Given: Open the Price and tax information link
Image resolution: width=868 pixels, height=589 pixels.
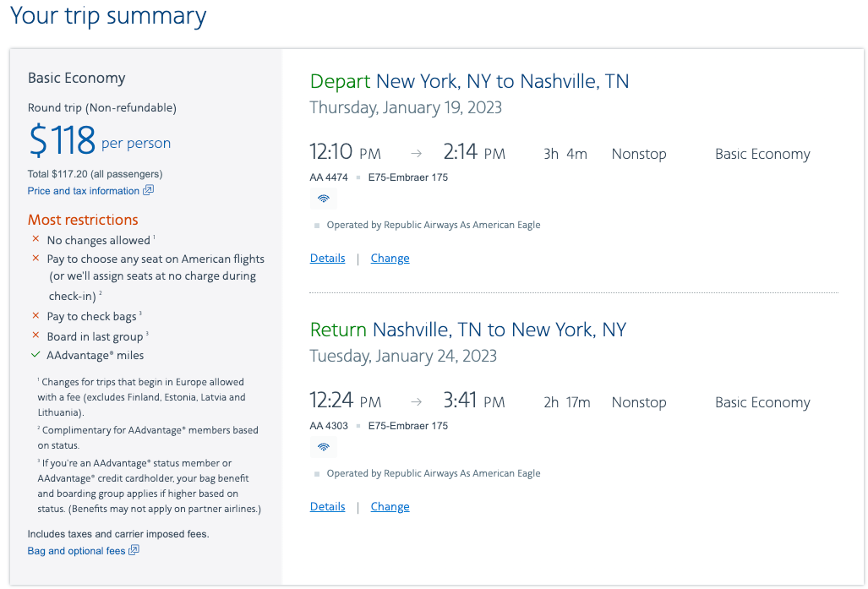Looking at the screenshot, I should (84, 190).
